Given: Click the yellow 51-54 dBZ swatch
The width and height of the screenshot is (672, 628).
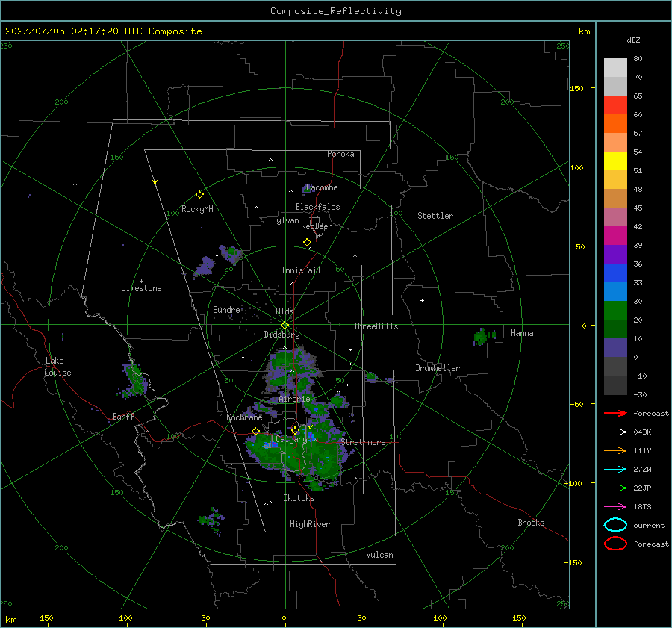Looking at the screenshot, I should [615, 161].
